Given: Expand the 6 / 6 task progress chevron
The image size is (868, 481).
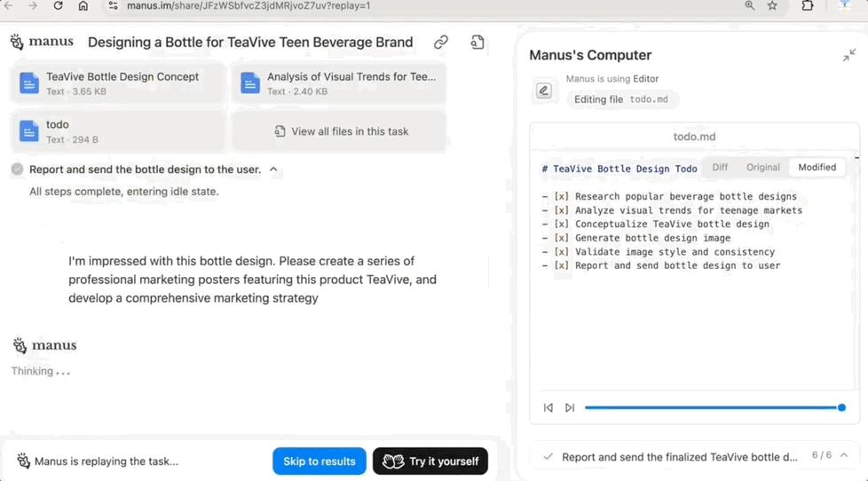Looking at the screenshot, I should pos(844,455).
